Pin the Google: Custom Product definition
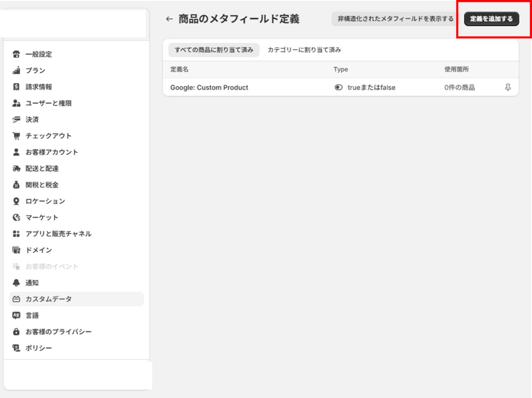 [508, 88]
